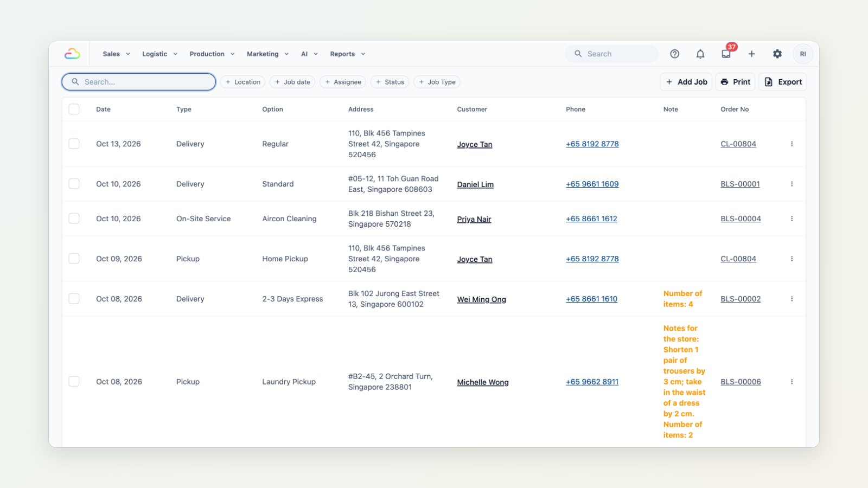Toggle the select-all checkbox in header
The image size is (868, 488).
coord(74,109)
